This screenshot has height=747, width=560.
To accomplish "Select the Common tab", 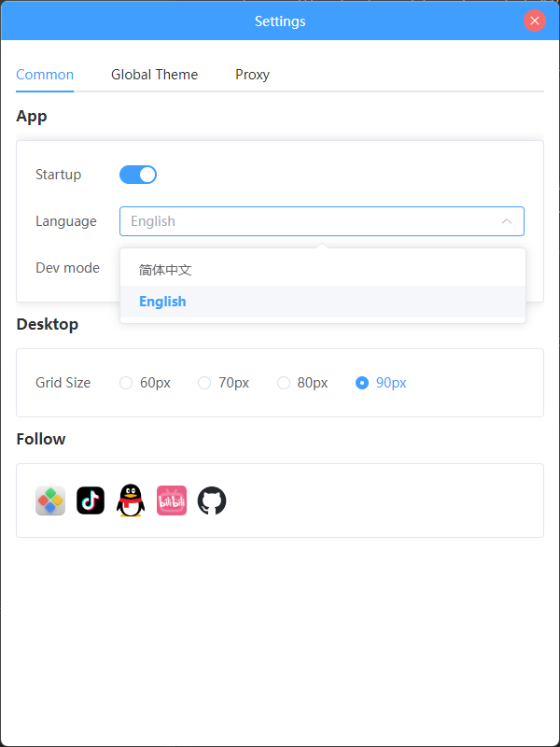I will (45, 75).
